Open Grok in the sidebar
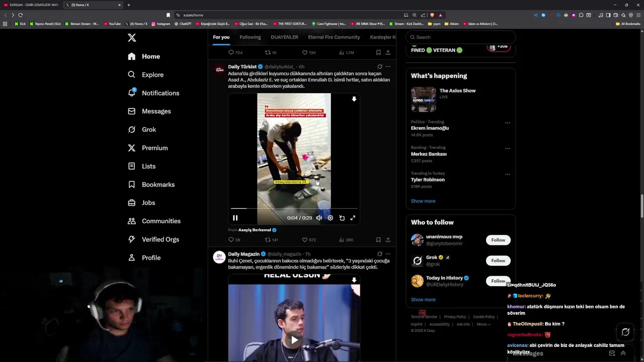The width and height of the screenshot is (644, 362). [142, 129]
